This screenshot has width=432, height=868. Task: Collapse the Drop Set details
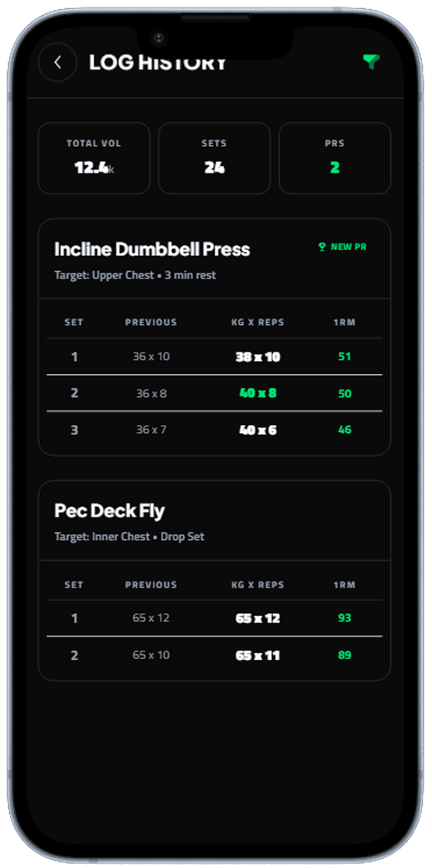pos(182,537)
